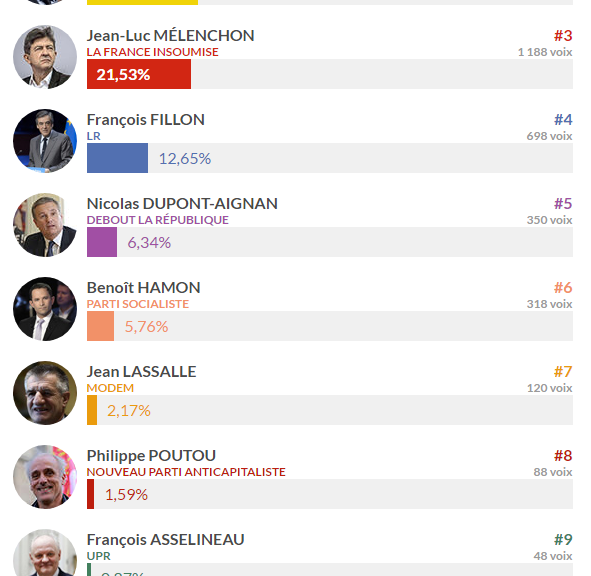Click Philippe Poutou's profile photo
Image resolution: width=591 pixels, height=576 pixels.
[45, 477]
